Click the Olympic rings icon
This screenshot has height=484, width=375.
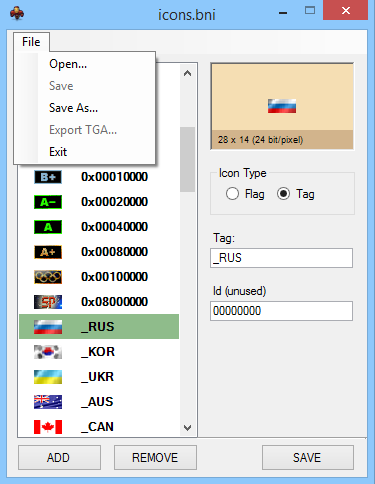tap(48, 277)
